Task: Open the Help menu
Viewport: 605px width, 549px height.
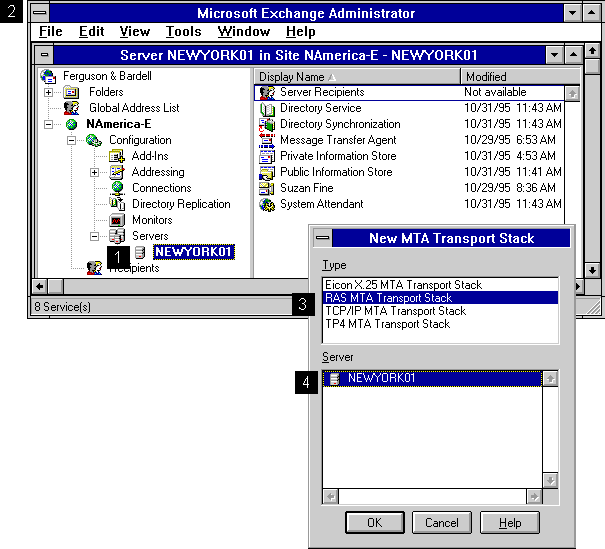Action: 301,32
